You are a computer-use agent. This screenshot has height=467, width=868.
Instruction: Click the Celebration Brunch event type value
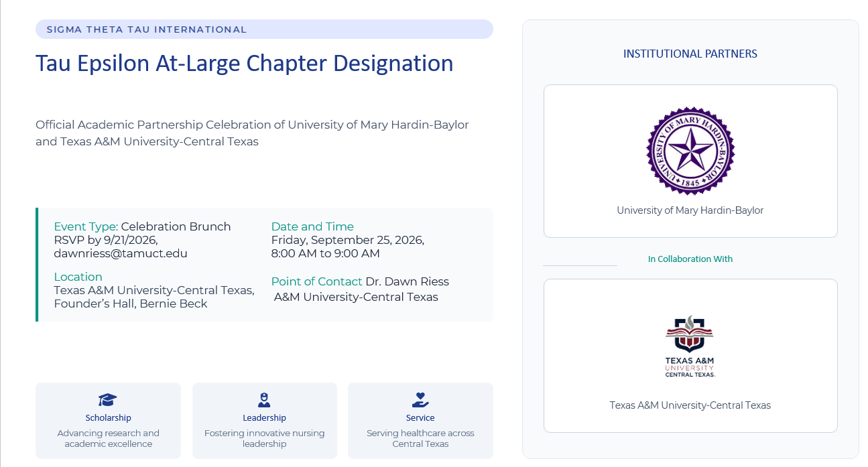point(176,226)
